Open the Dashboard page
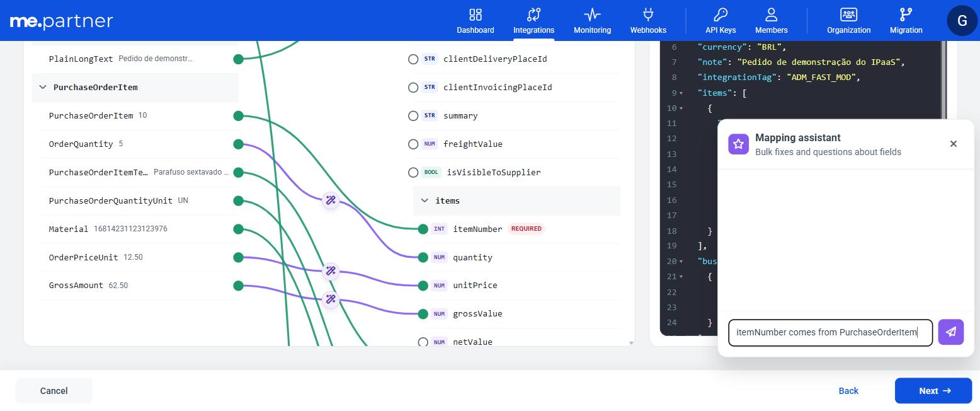Viewport: 980px width, 411px height. click(476, 21)
